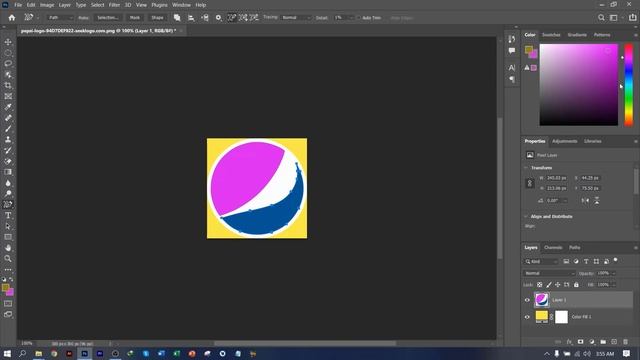The width and height of the screenshot is (640, 360).
Task: Open the Detail percentage dropdown
Action: 344,18
